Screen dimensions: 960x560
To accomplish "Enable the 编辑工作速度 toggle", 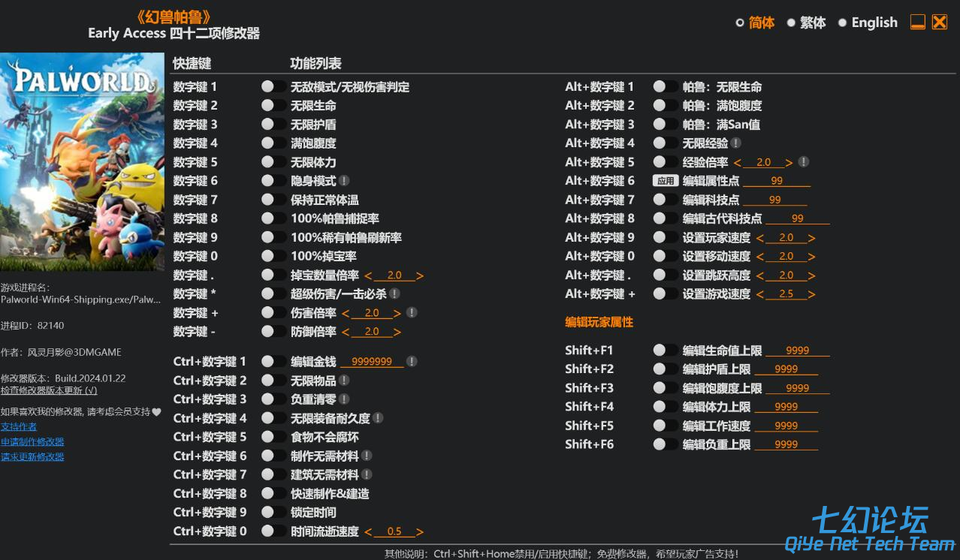I will tap(666, 426).
